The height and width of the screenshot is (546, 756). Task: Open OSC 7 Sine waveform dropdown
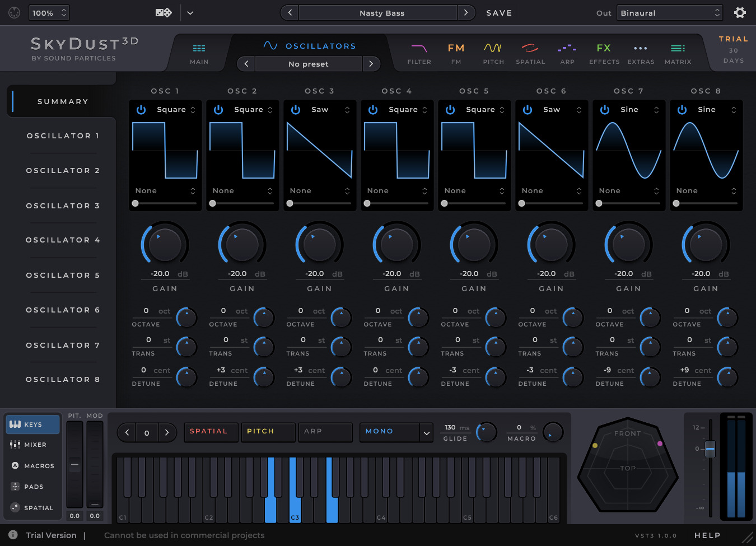click(640, 110)
